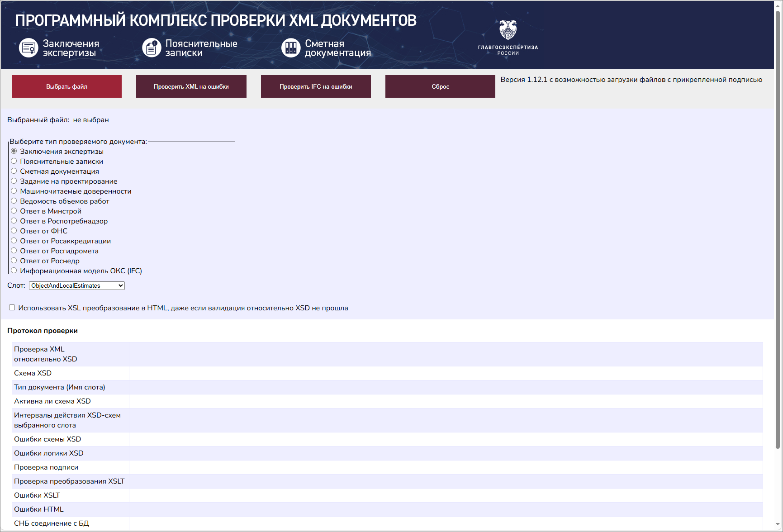This screenshot has height=532, width=783.
Task: Click Проверить IFC на ошибки
Action: click(315, 86)
